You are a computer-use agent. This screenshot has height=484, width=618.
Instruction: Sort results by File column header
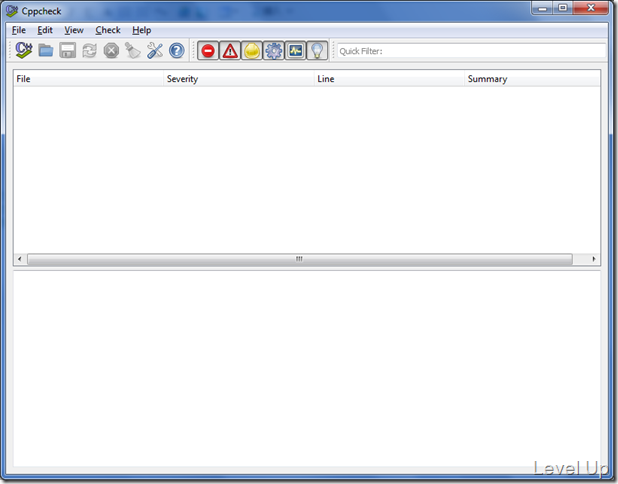coord(88,79)
